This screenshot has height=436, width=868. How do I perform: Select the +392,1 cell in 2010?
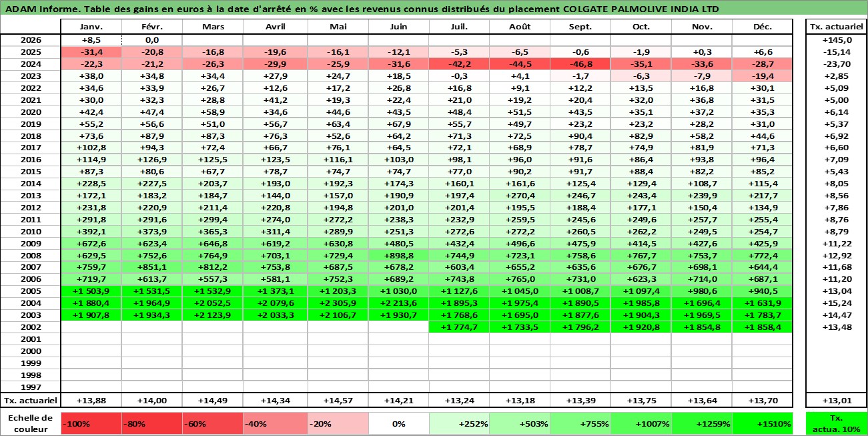point(91,231)
